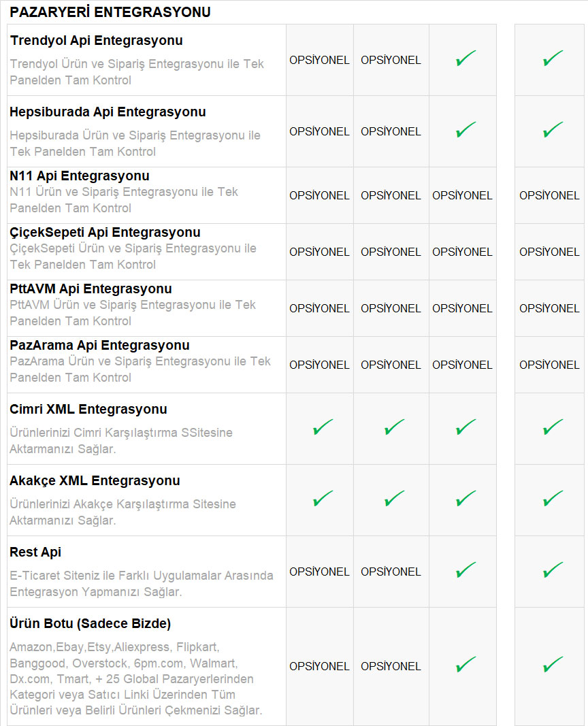This screenshot has height=726, width=588.
Task: Click the first checkmark in the Rest Api row
Action: [x=465, y=571]
